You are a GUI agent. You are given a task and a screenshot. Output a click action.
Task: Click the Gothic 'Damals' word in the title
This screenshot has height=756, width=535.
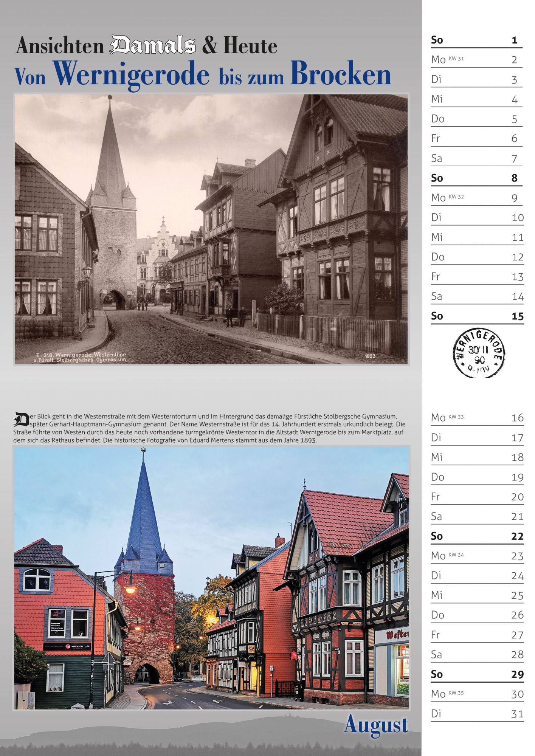click(x=153, y=46)
